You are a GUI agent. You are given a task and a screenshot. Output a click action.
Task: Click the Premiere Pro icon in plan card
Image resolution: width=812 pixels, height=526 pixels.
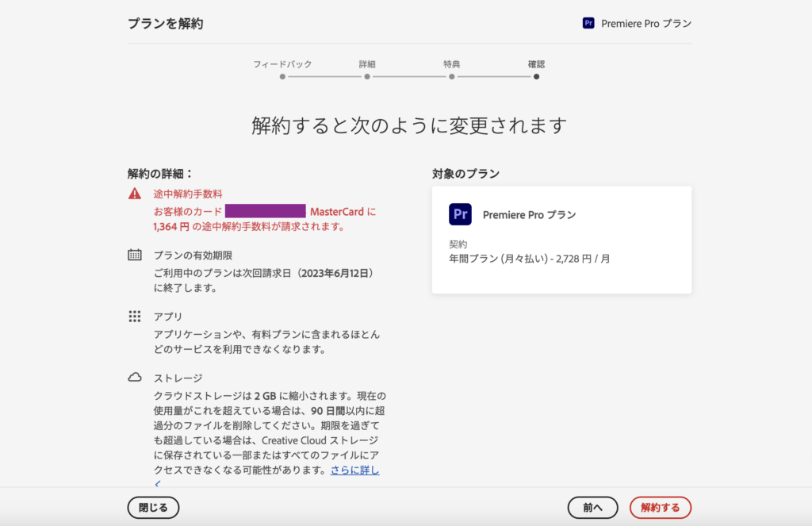(x=460, y=214)
